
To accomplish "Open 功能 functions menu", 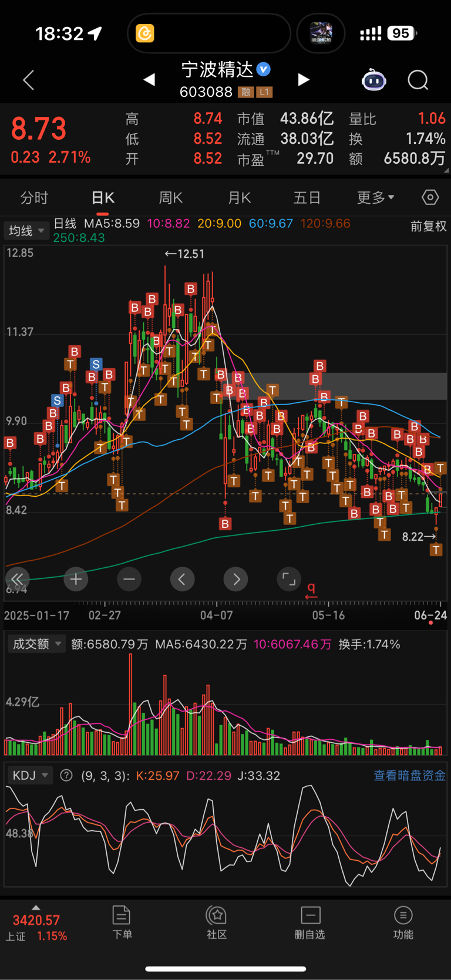I will (403, 922).
